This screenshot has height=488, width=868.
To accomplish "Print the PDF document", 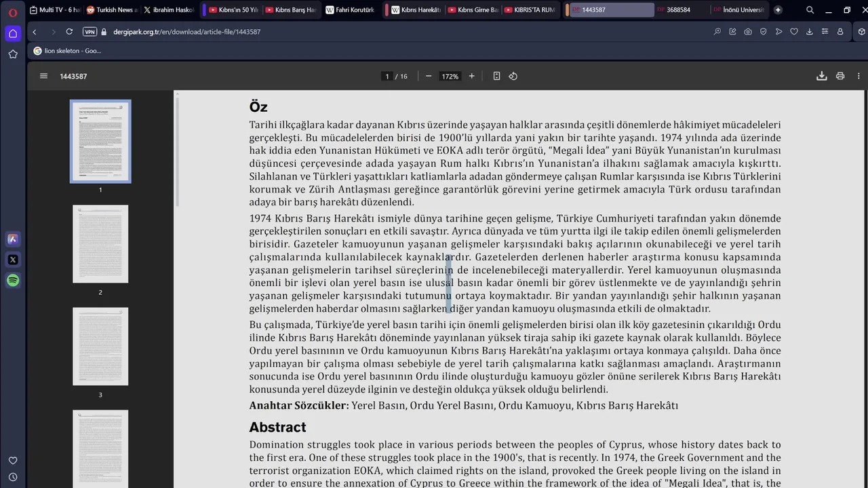I will [840, 76].
